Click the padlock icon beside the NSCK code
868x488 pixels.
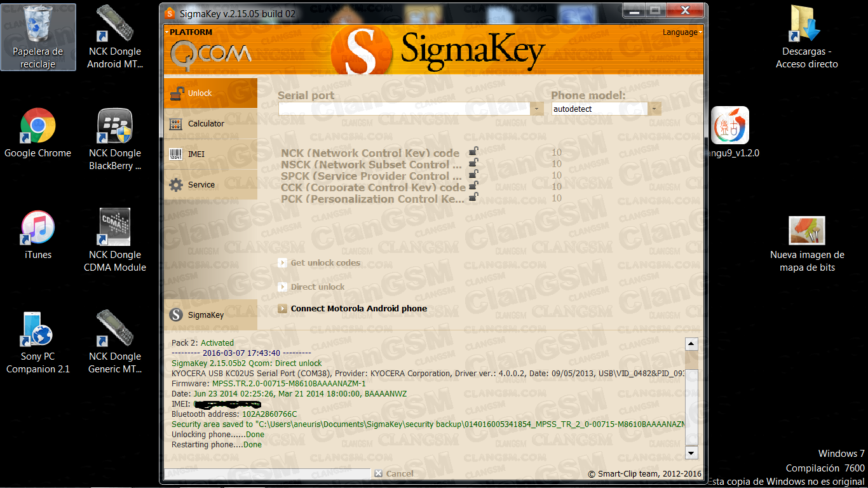coord(473,163)
